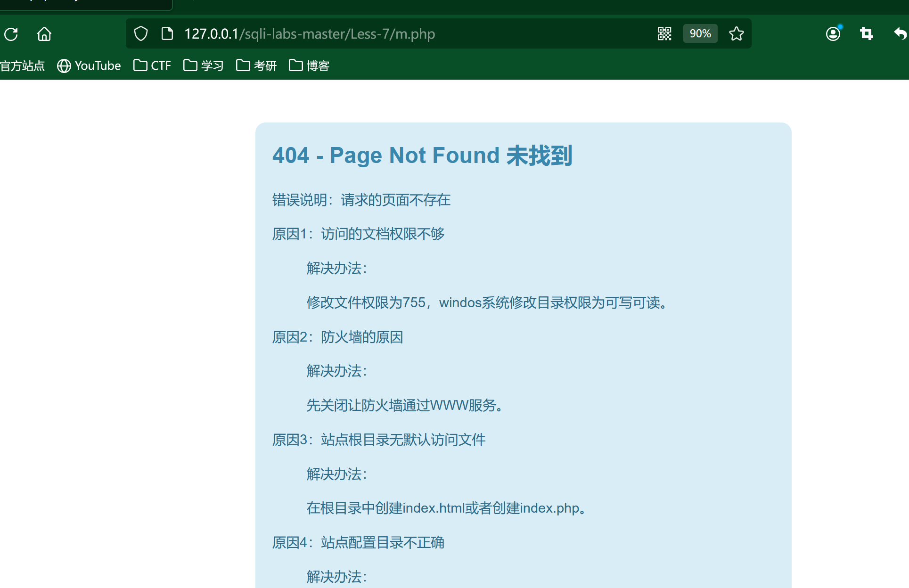Click the index.html solution text line
Viewport: 909px width, 588px height.
(447, 508)
